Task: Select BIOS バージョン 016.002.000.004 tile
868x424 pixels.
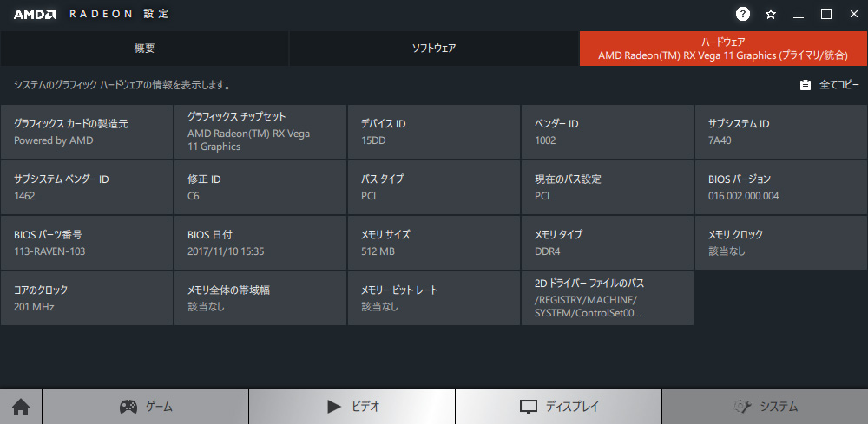Action: (781, 187)
